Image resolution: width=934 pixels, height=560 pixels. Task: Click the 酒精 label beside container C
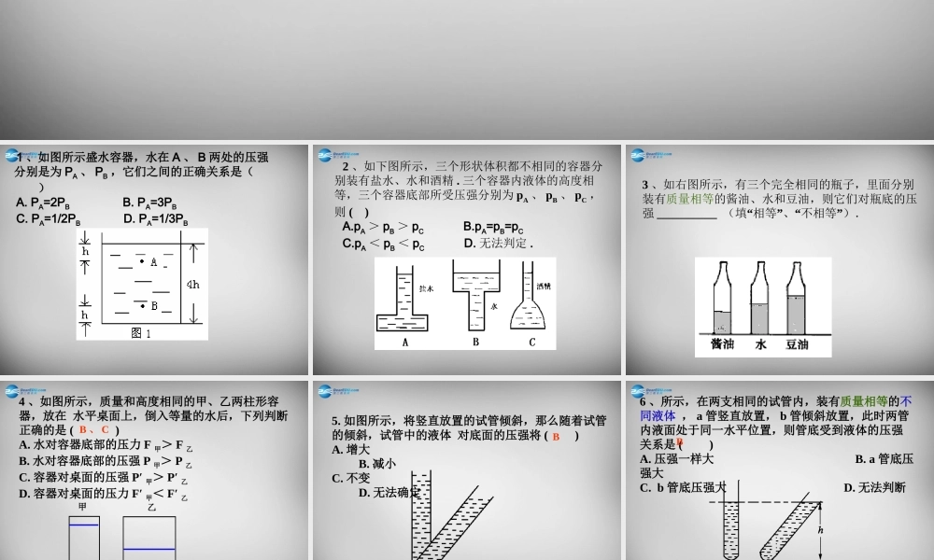tap(544, 287)
